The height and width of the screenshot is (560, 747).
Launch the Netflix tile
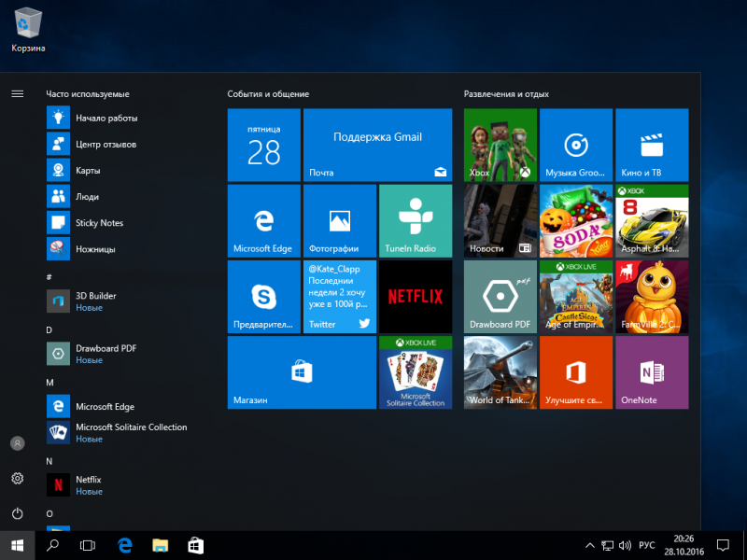[416, 297]
